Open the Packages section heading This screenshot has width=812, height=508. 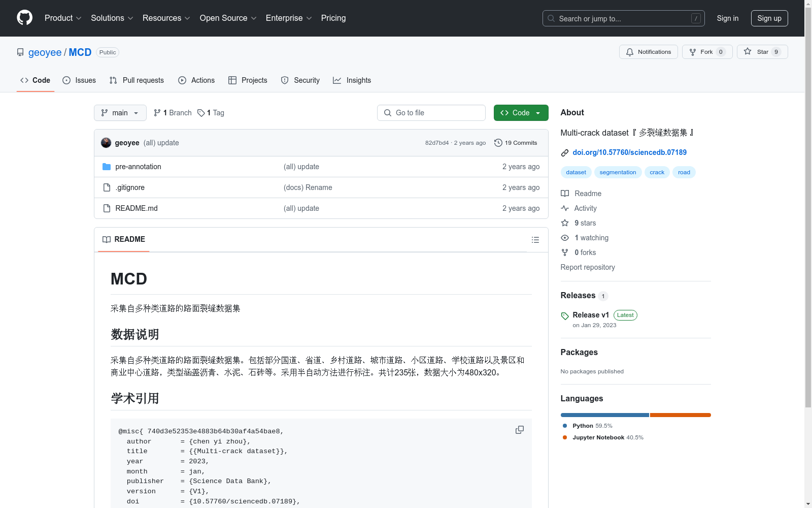click(x=579, y=353)
